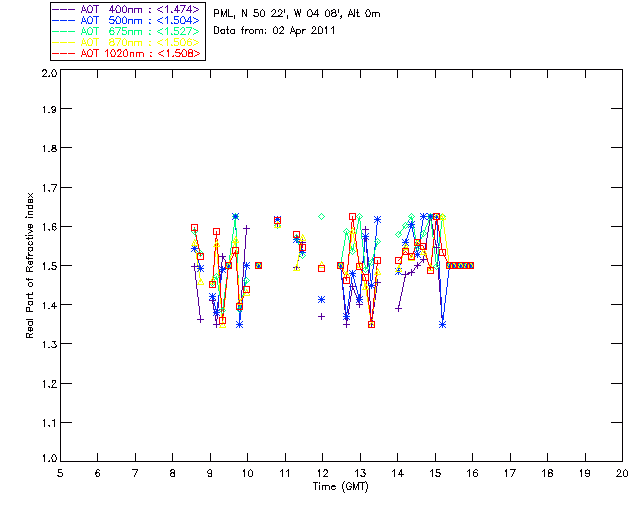Click the green dashed line swatch in legend
This screenshot has width=640, height=512.
[x=64, y=31]
